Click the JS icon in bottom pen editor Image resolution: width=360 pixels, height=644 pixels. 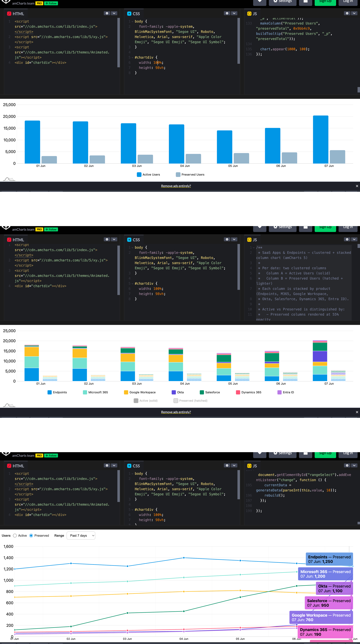pos(249,466)
